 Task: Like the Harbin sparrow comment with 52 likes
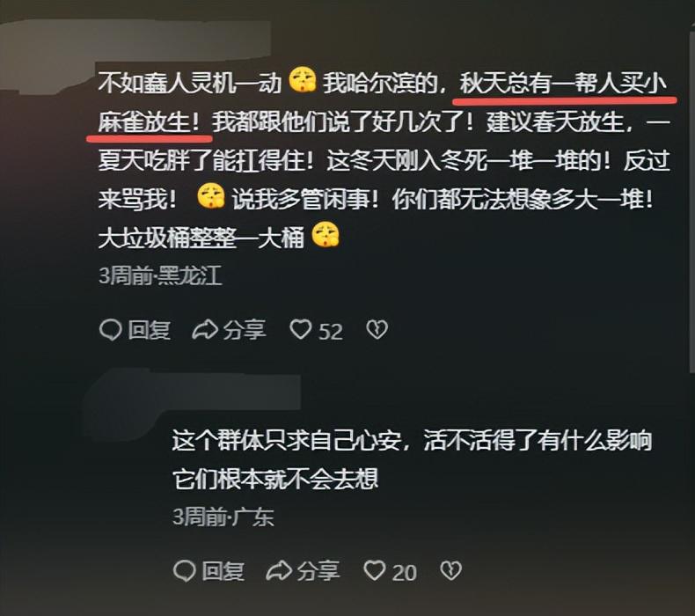click(x=301, y=330)
